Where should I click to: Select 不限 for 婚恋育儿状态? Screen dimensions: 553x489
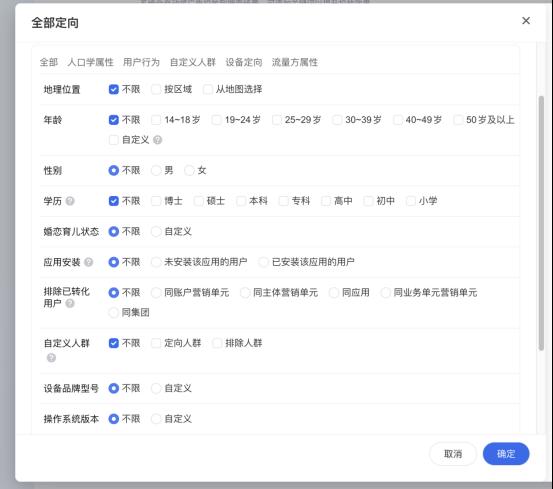pos(114,232)
